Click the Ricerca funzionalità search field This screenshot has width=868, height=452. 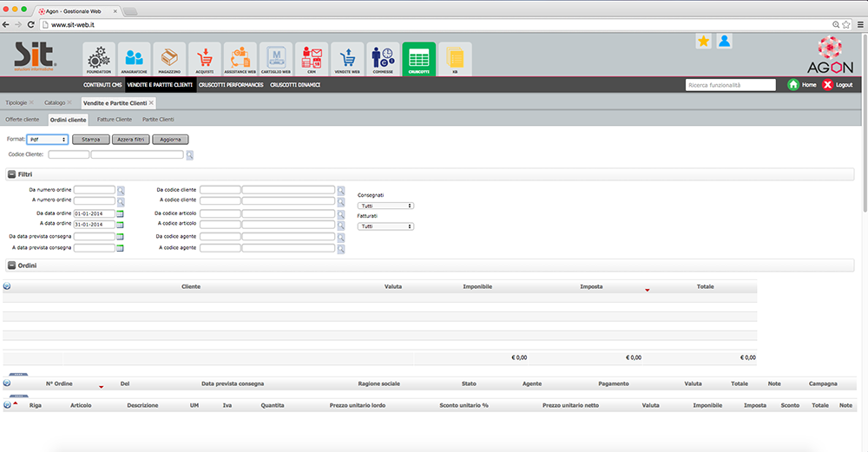730,85
